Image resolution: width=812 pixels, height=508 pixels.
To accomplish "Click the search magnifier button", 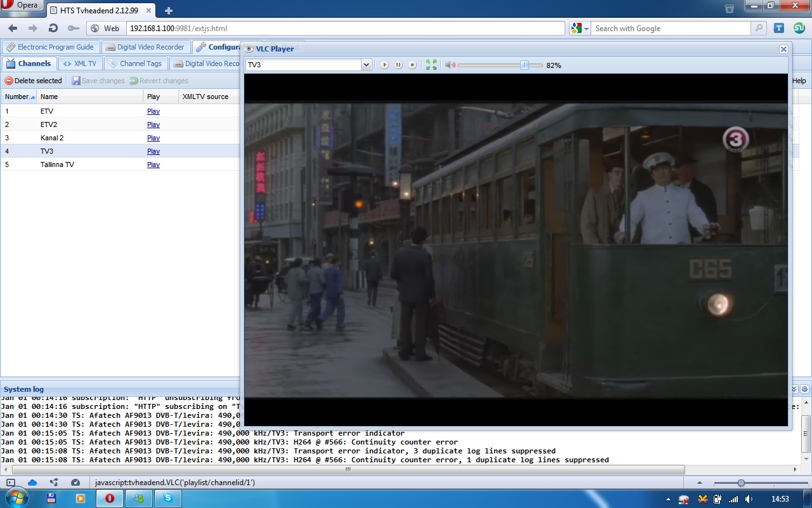I will pos(759,29).
